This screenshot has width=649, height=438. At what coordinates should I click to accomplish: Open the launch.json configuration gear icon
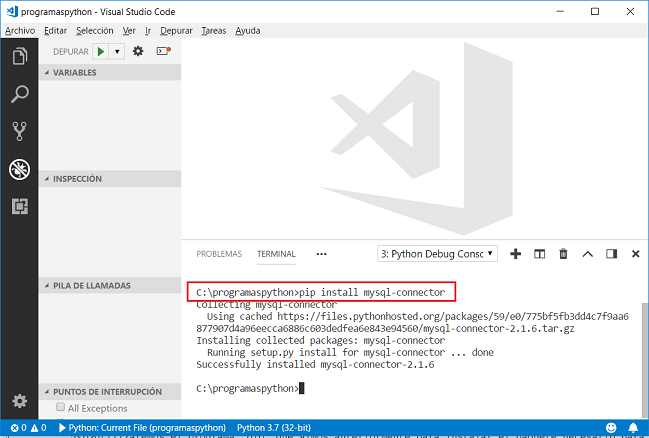pos(138,51)
